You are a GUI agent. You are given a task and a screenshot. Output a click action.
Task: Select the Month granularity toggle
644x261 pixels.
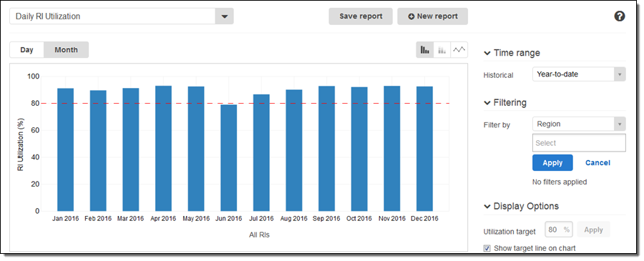pyautogui.click(x=66, y=49)
